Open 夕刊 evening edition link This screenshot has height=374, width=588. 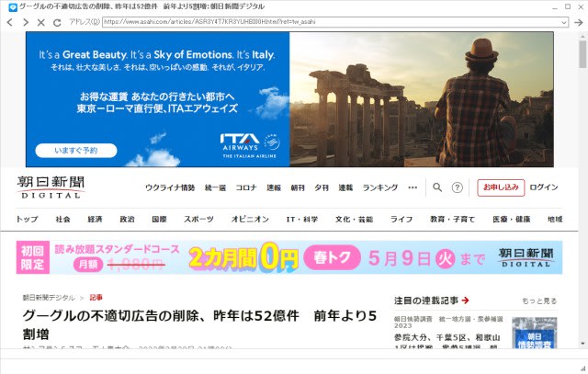coord(322,187)
